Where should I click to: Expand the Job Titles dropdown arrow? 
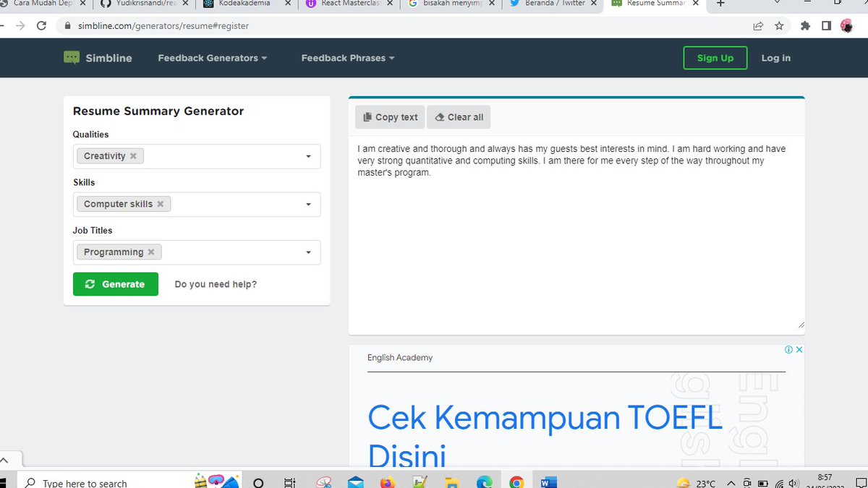(308, 252)
